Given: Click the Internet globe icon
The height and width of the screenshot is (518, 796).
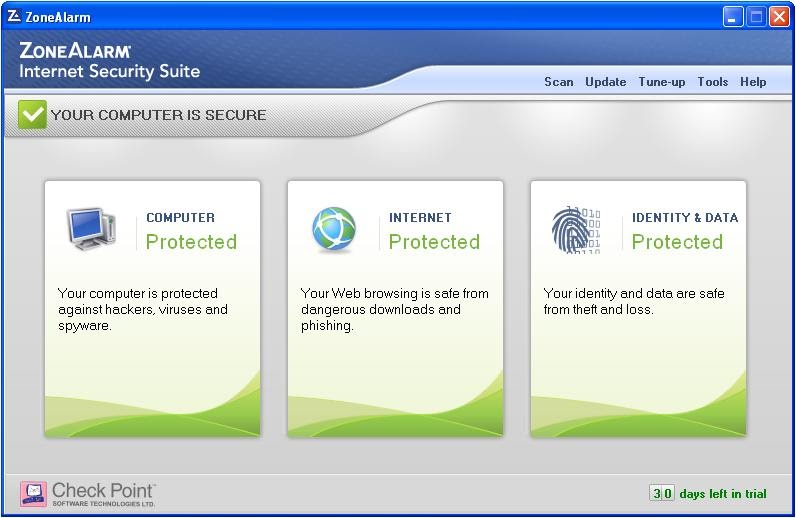Looking at the screenshot, I should click(334, 230).
